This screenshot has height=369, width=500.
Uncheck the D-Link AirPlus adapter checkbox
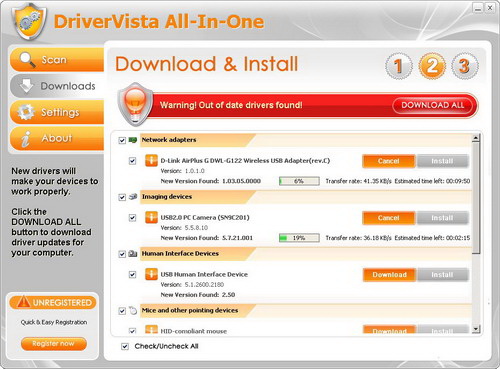pyautogui.click(x=132, y=161)
